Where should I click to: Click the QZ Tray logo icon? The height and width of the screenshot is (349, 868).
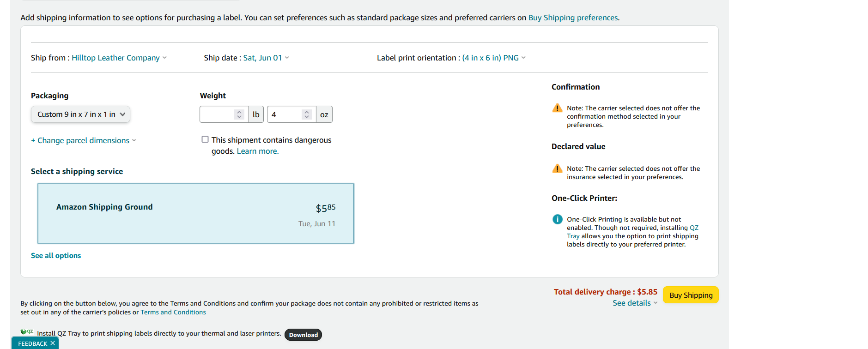[x=27, y=331]
